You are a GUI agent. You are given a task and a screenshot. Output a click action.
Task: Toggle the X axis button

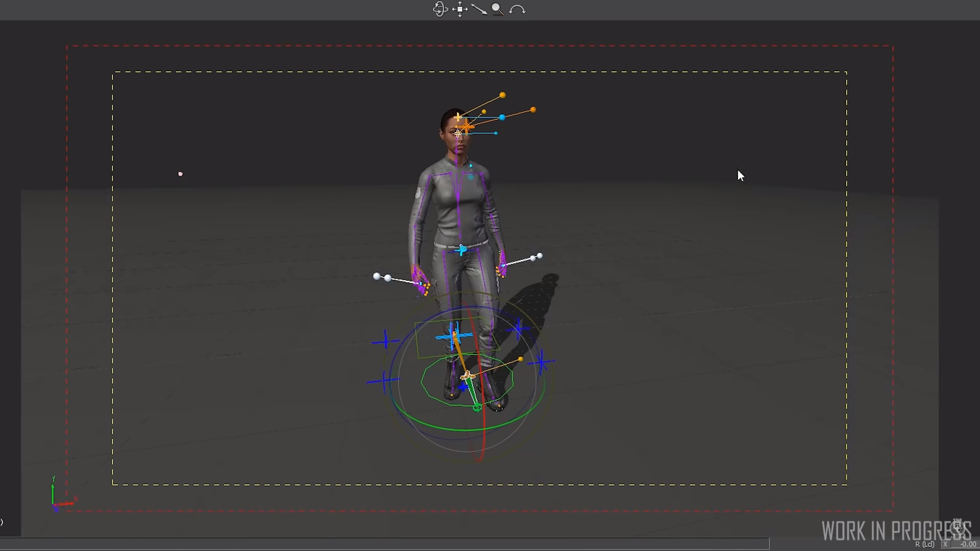pyautogui.click(x=945, y=544)
